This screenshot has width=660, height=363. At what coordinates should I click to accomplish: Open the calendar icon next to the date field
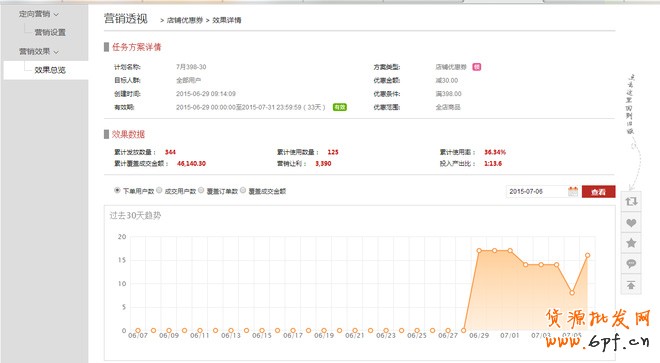coord(572,192)
